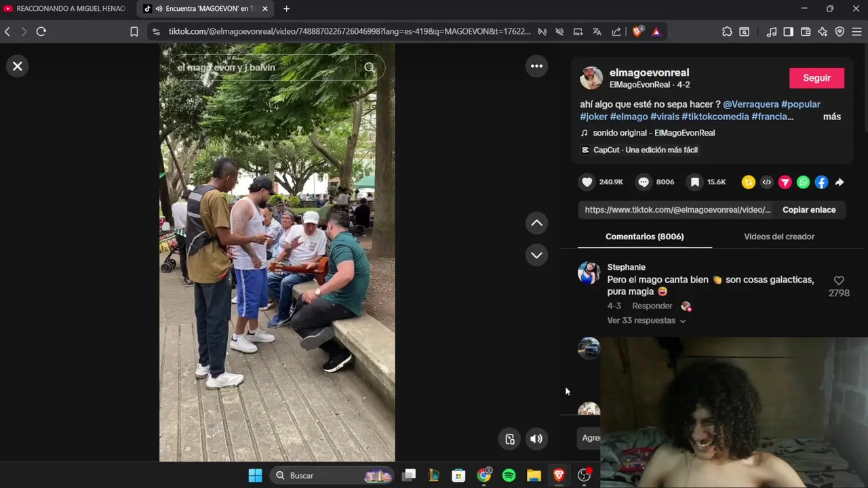Open Brave Shields lion icon
The image size is (868, 488).
pyautogui.click(x=637, y=31)
